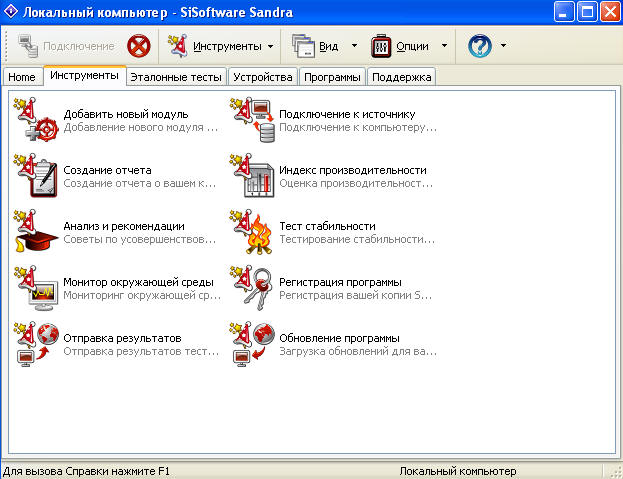Image resolution: width=623 pixels, height=479 pixels.
Task: Select 'Регистрация программы' title text
Action: click(340, 282)
